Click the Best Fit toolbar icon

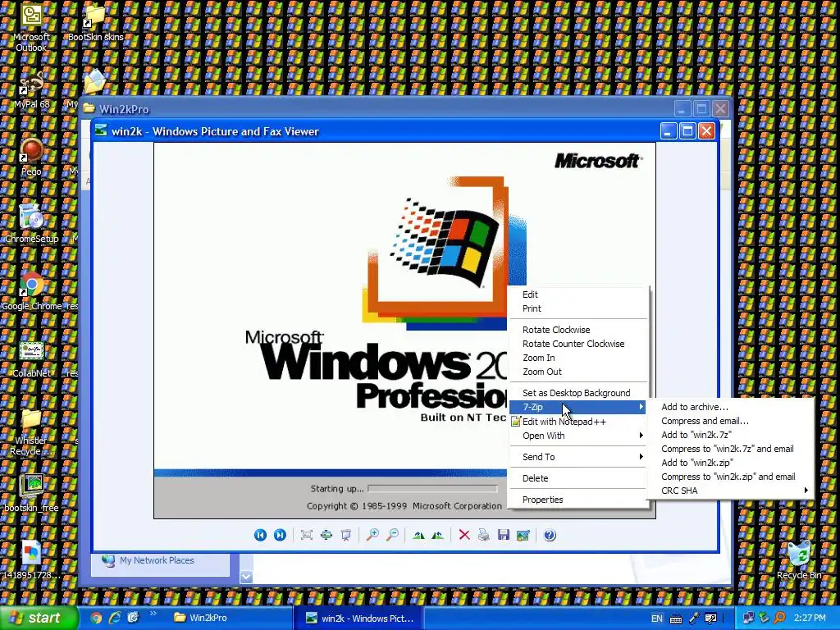[x=307, y=535]
